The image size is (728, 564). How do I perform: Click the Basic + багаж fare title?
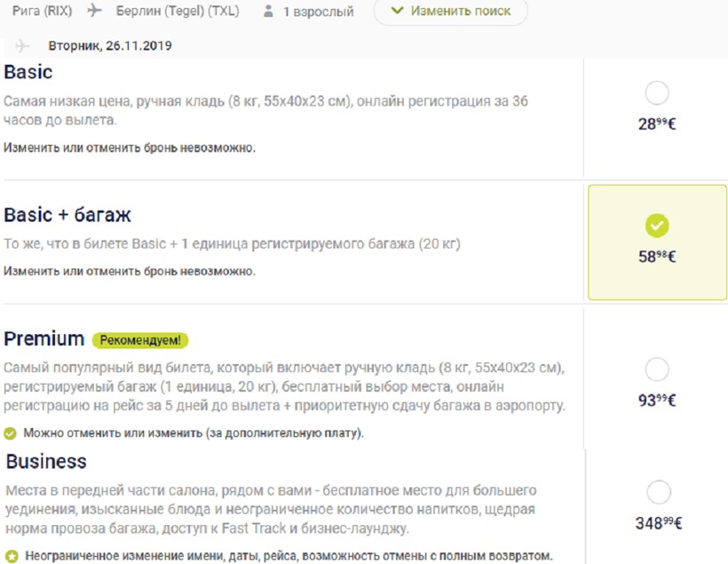[x=67, y=215]
